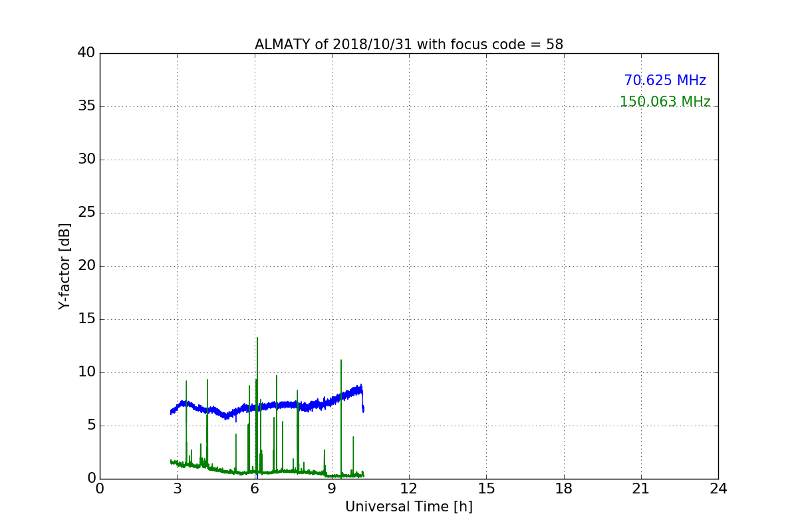
Task: Click the y-axis tick label 25
Action: [86, 213]
